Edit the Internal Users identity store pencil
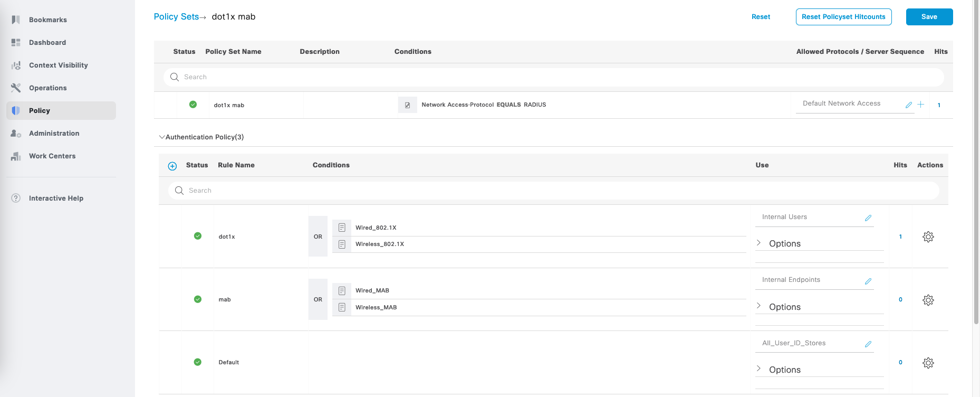 pos(868,218)
